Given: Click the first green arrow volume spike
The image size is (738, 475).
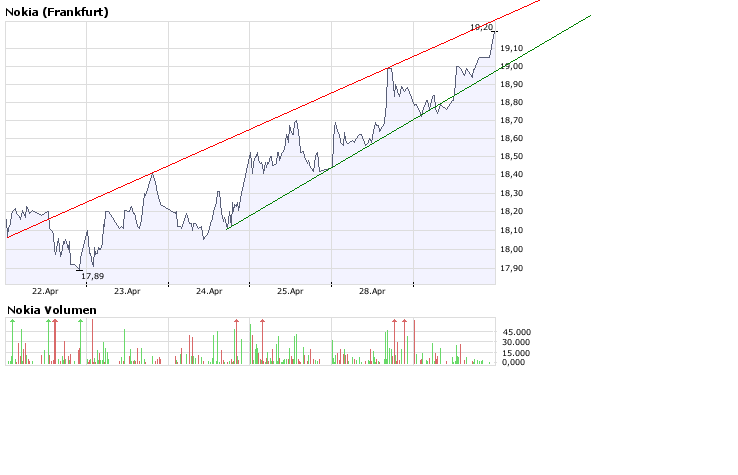Looking at the screenshot, I should click(12, 341).
